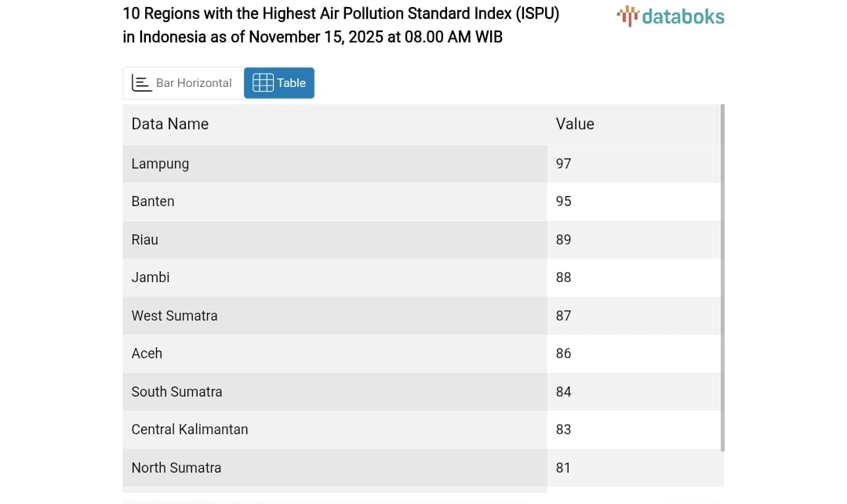Viewport: 847px width, 504px height.
Task: Select the South Sumatra row
Action: (x=334, y=392)
